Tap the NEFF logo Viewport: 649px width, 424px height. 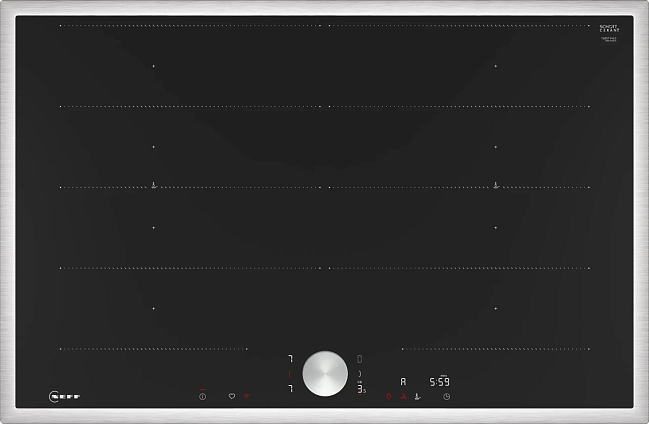pos(64,395)
